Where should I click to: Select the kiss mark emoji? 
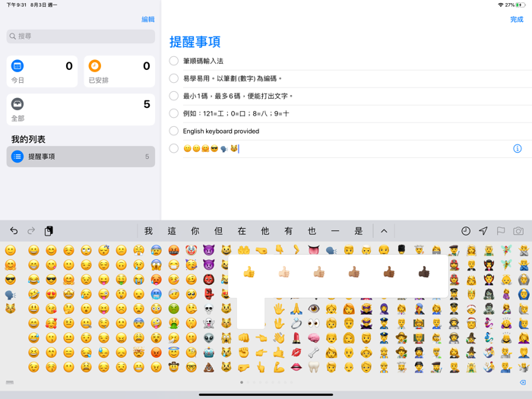(x=296, y=353)
